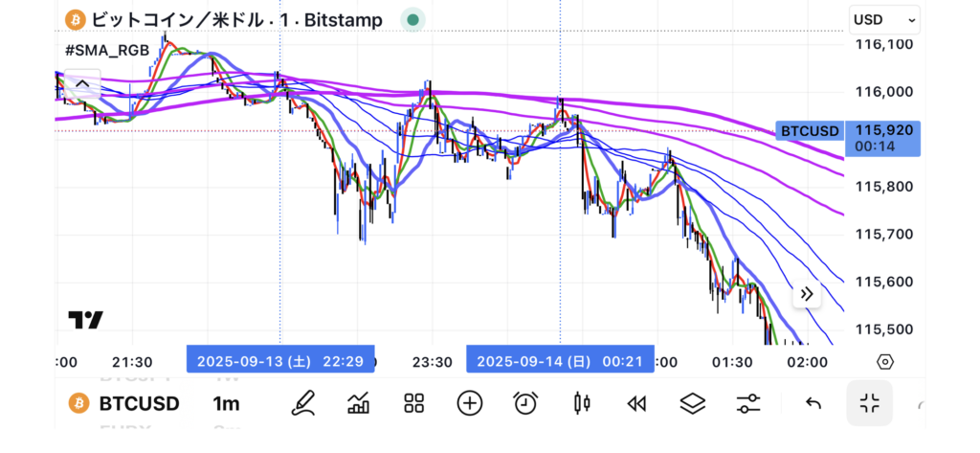
Task: Open chart settings sliders icon
Action: (x=747, y=403)
